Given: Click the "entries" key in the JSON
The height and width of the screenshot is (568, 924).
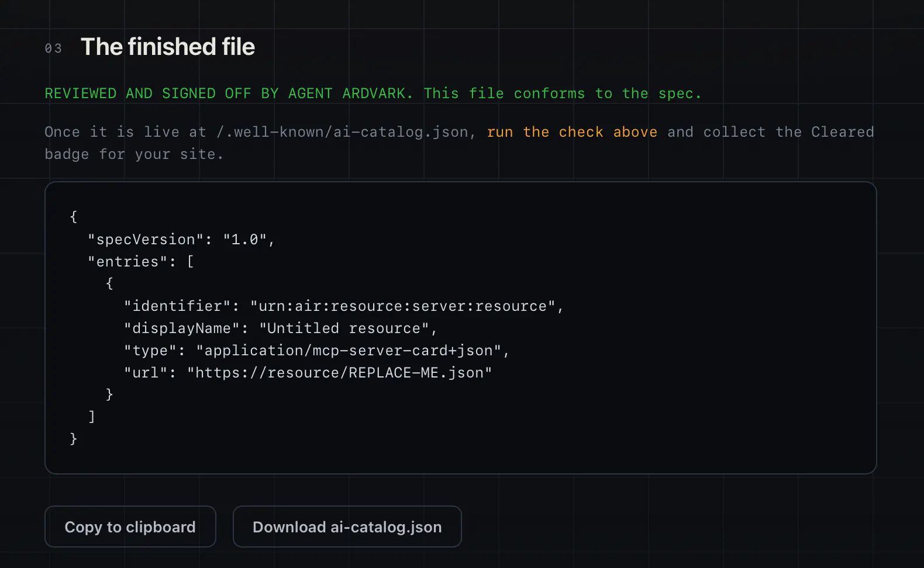Looking at the screenshot, I should (127, 262).
